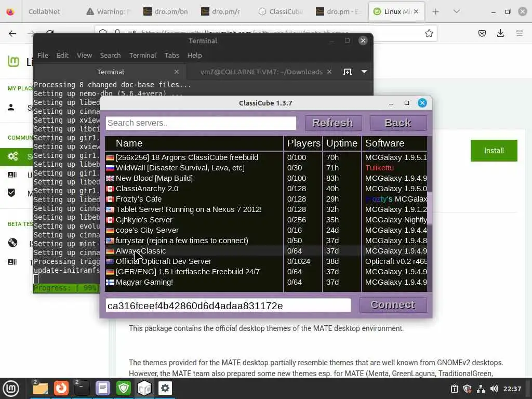
Task: Switch to Firefox from the taskbar
Action: tap(61, 388)
